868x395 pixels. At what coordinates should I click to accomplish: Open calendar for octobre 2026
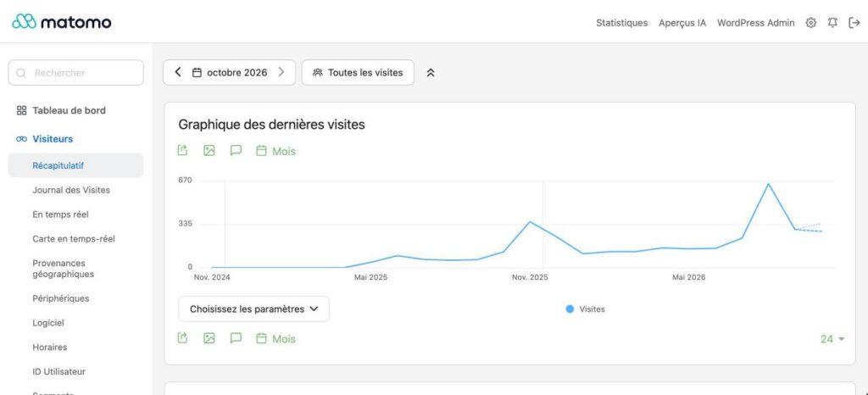[229, 72]
